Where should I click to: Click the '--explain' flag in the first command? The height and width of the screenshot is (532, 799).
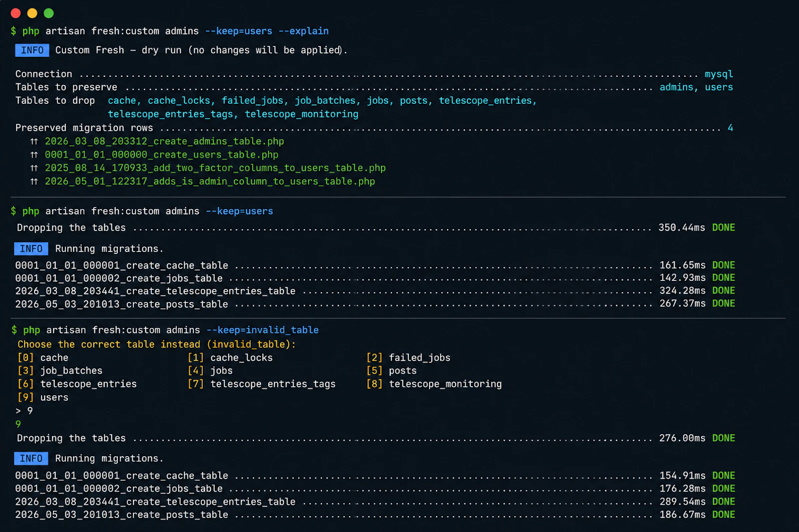304,31
